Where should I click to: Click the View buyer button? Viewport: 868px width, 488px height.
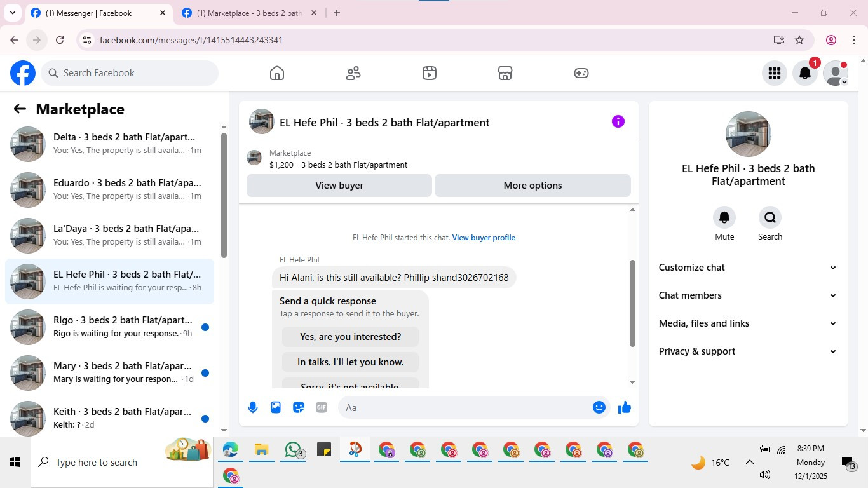coord(339,186)
